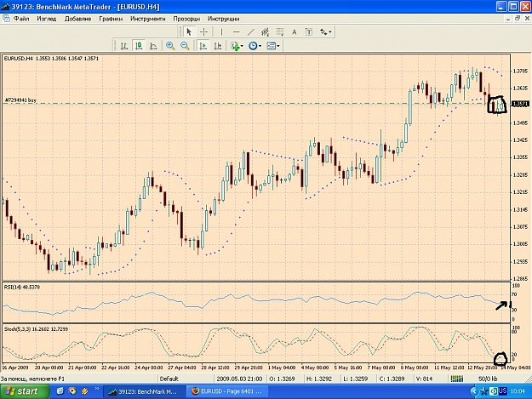Open the add indicators dropdown
Image resolution: width=532 pixels, height=399 pixels.
pos(237,46)
